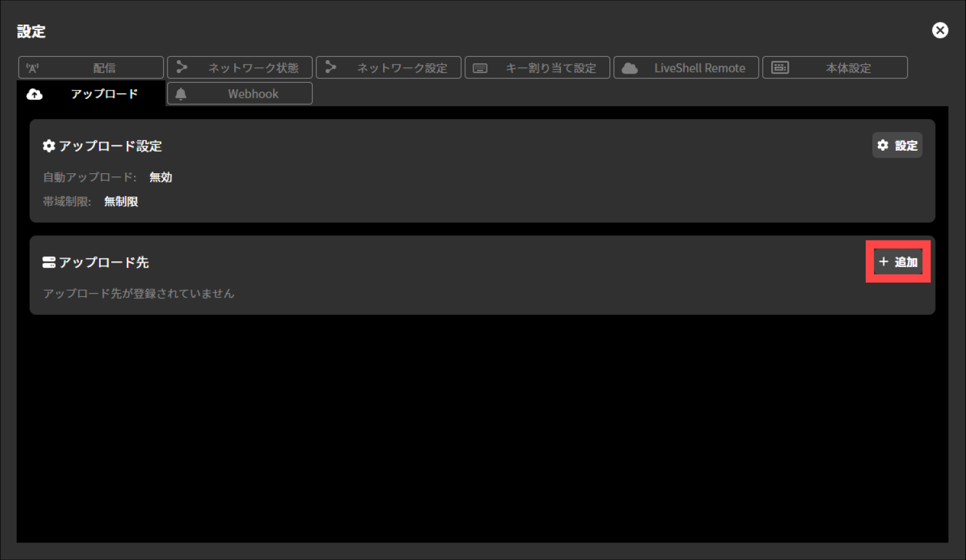This screenshot has width=966, height=560.
Task: Open the ネットワーク状態 tab
Action: click(240, 68)
